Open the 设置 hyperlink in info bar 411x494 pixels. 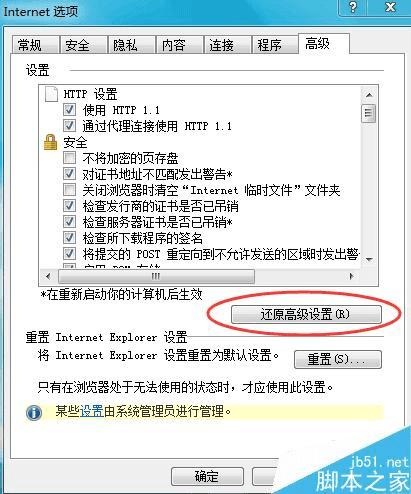pos(92,411)
